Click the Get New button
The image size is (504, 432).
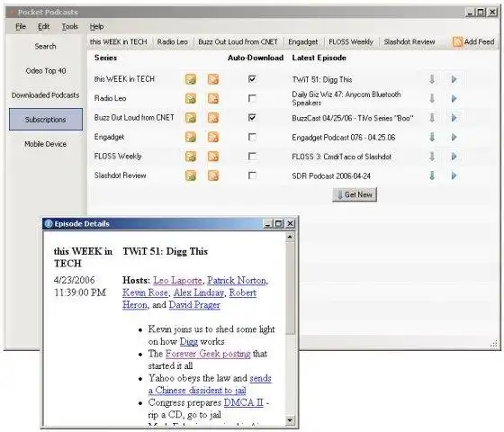[x=355, y=194]
